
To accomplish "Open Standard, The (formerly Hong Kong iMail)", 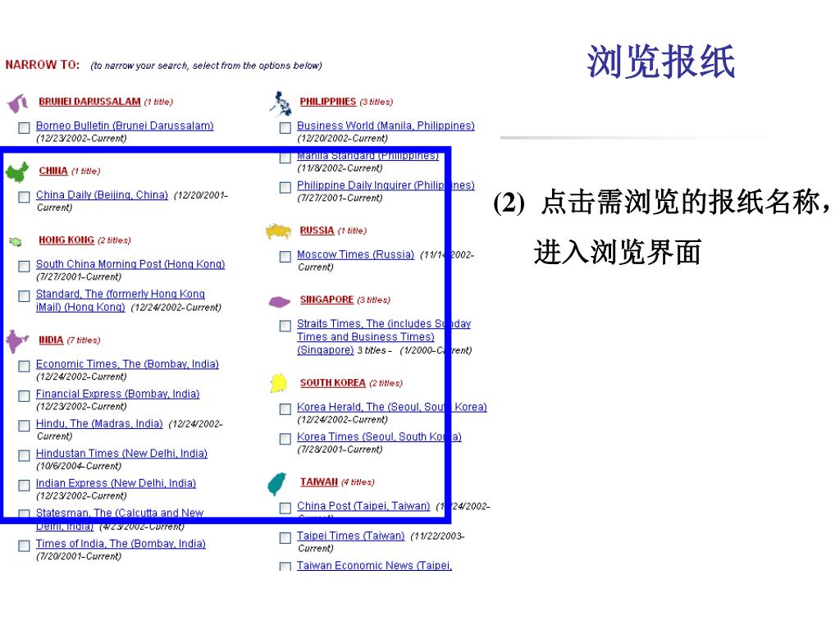I will 121,300.
